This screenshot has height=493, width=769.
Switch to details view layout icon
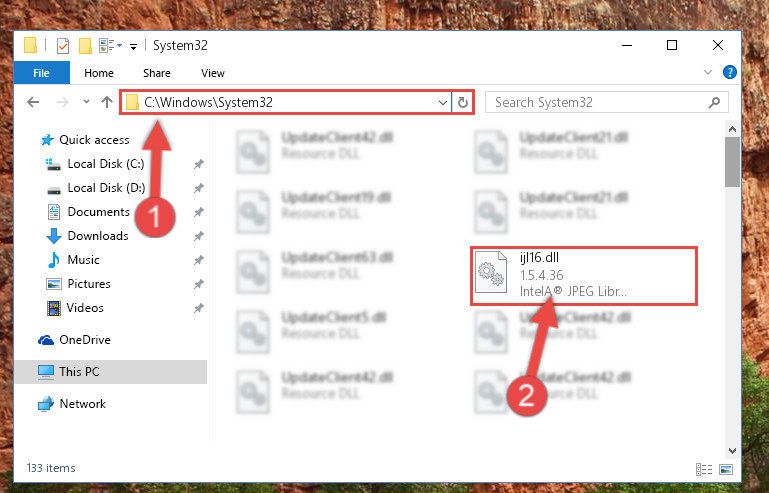coord(704,469)
